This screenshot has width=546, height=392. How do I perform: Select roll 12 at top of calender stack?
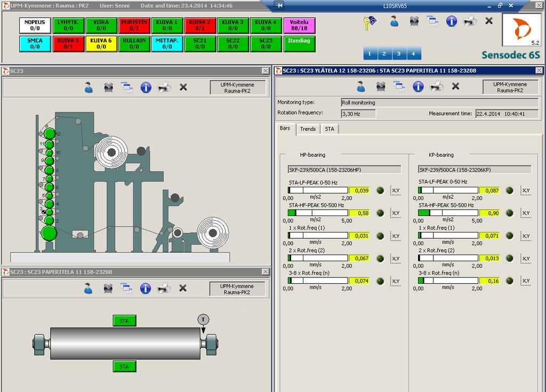(x=50, y=133)
